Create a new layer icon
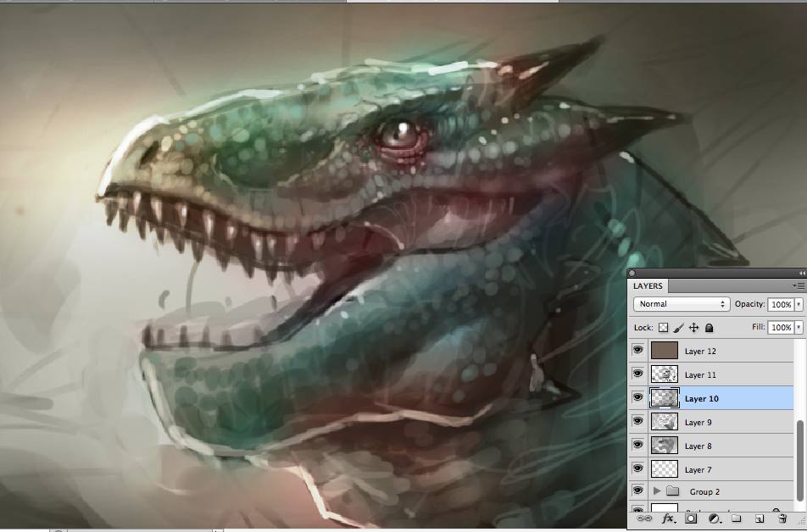The image size is (807, 532). [x=760, y=518]
